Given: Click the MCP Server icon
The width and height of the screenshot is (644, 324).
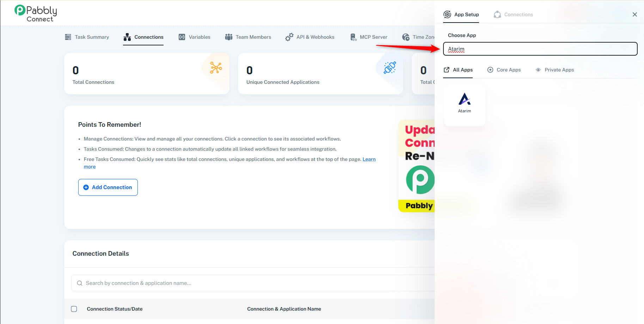Looking at the screenshot, I should [x=353, y=37].
